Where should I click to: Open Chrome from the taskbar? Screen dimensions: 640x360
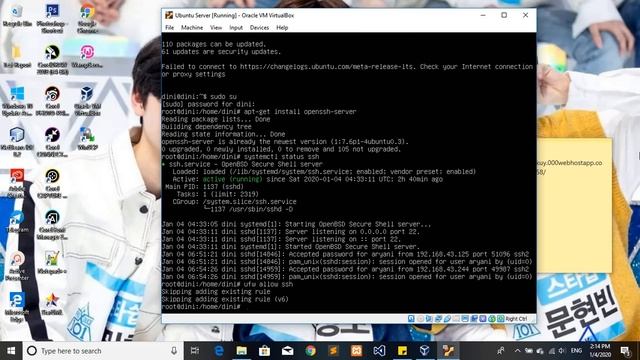point(311,351)
